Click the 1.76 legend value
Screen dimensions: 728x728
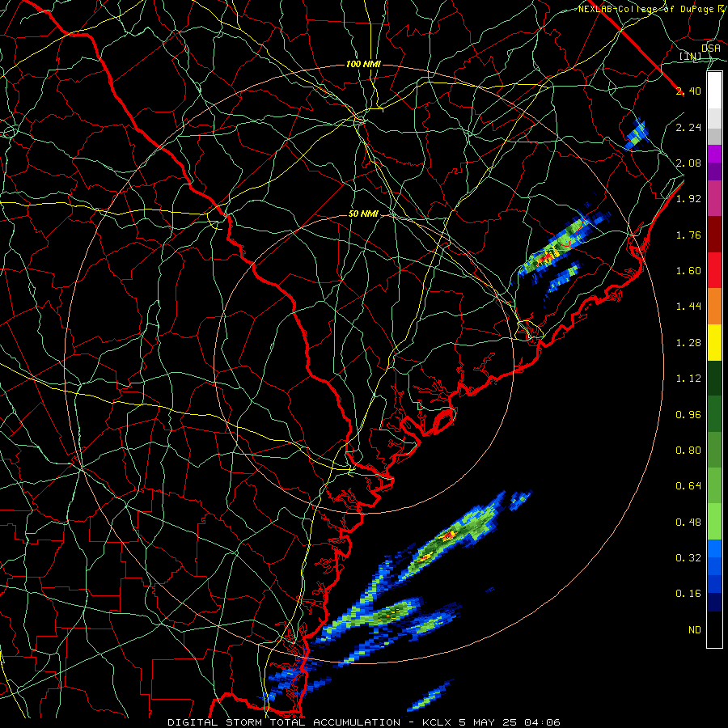(688, 235)
